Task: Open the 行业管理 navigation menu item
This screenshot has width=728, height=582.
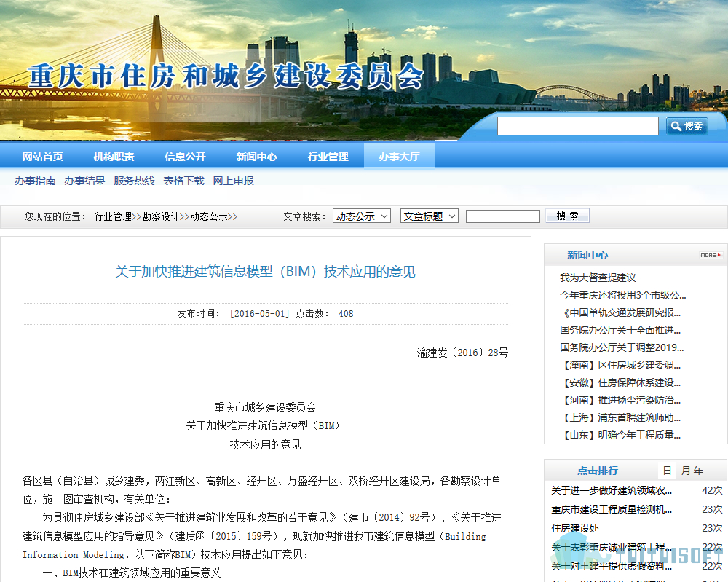Action: pos(328,157)
